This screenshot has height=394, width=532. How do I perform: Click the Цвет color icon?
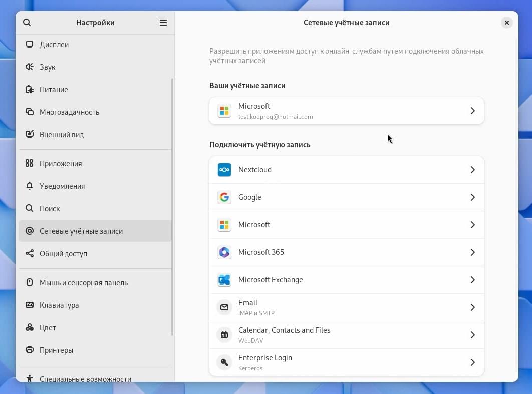click(30, 327)
